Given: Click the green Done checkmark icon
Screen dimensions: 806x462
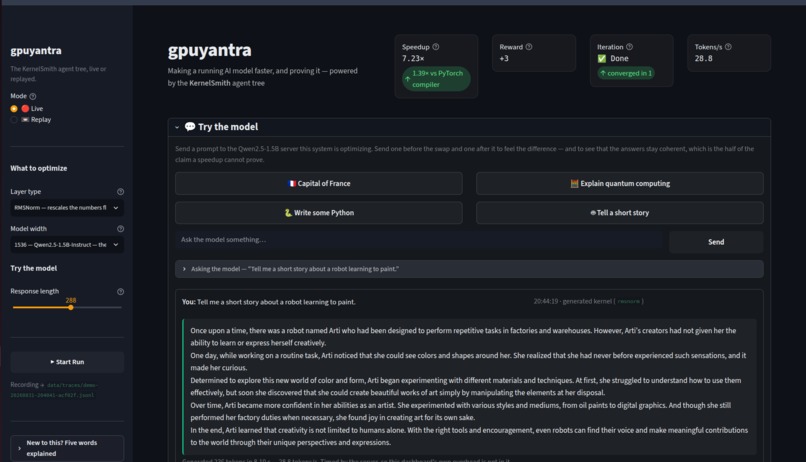Looking at the screenshot, I should pos(601,59).
